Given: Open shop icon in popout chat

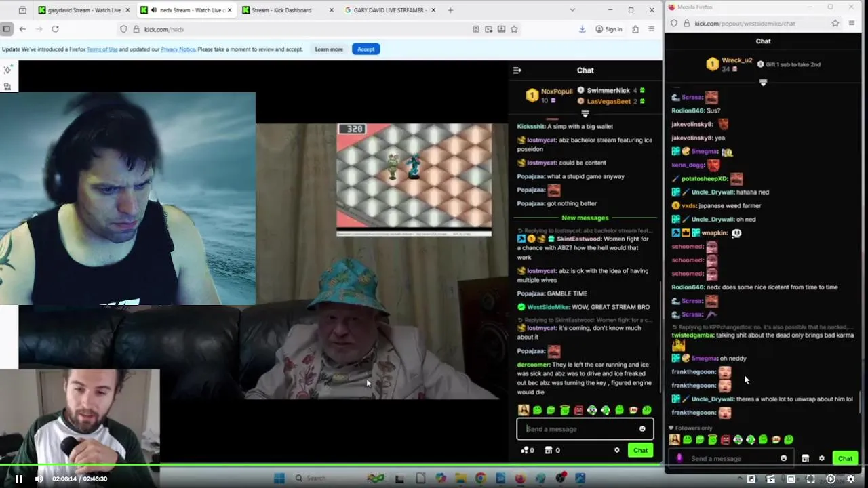Looking at the screenshot, I should click(x=805, y=458).
